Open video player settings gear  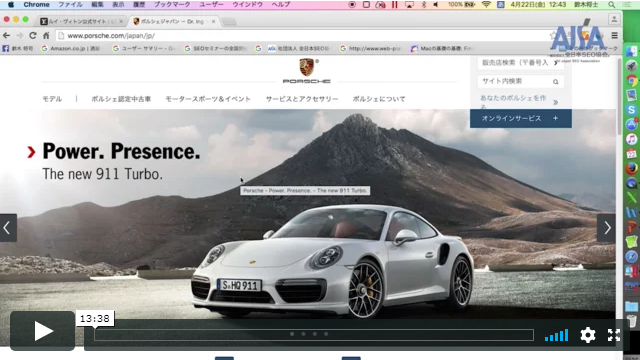click(588, 335)
